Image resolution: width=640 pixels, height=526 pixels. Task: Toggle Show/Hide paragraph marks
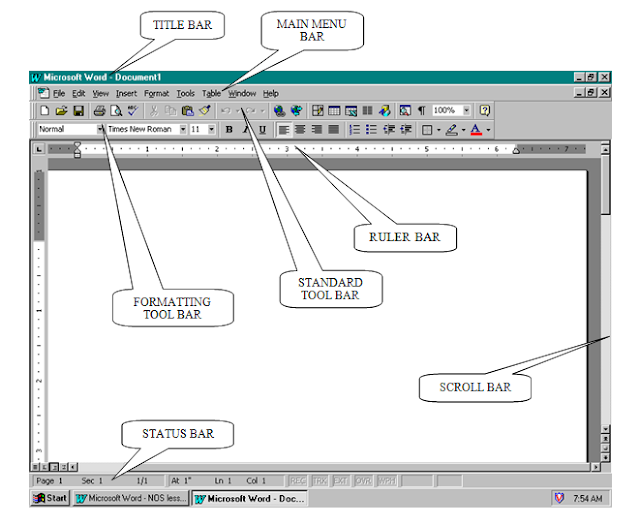click(422, 111)
